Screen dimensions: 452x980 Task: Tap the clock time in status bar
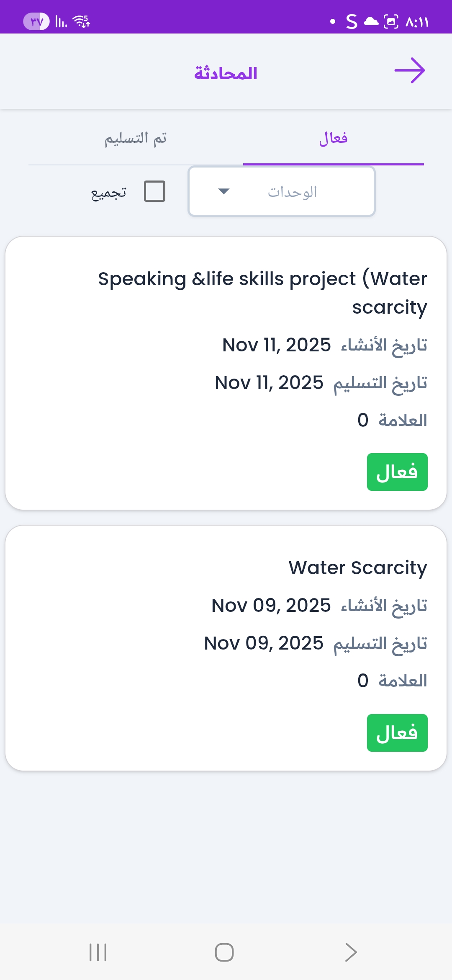pos(417,22)
